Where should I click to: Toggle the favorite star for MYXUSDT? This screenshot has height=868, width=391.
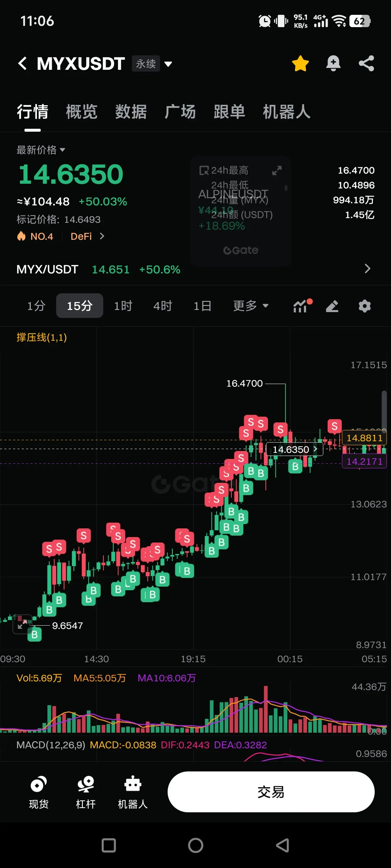coord(300,64)
